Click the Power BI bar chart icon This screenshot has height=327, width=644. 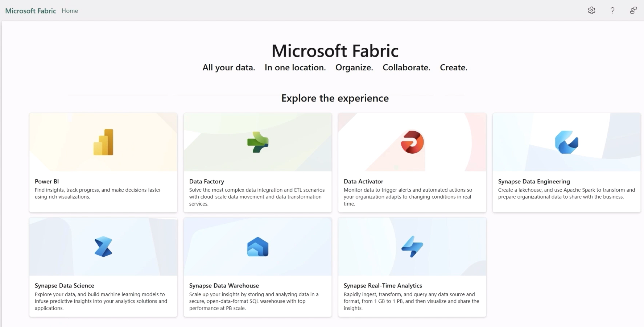click(103, 142)
